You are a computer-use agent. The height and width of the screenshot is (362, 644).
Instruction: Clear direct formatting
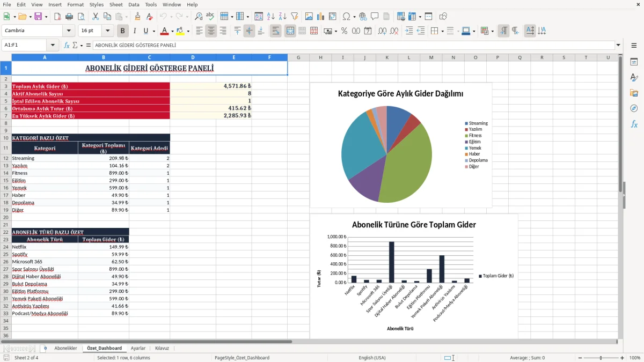pos(150,17)
